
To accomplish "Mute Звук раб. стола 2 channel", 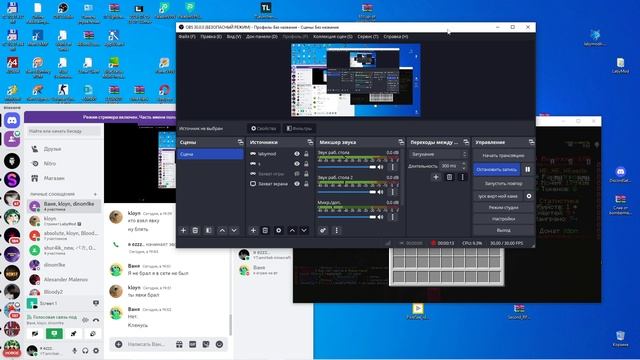I will pyautogui.click(x=380, y=192).
